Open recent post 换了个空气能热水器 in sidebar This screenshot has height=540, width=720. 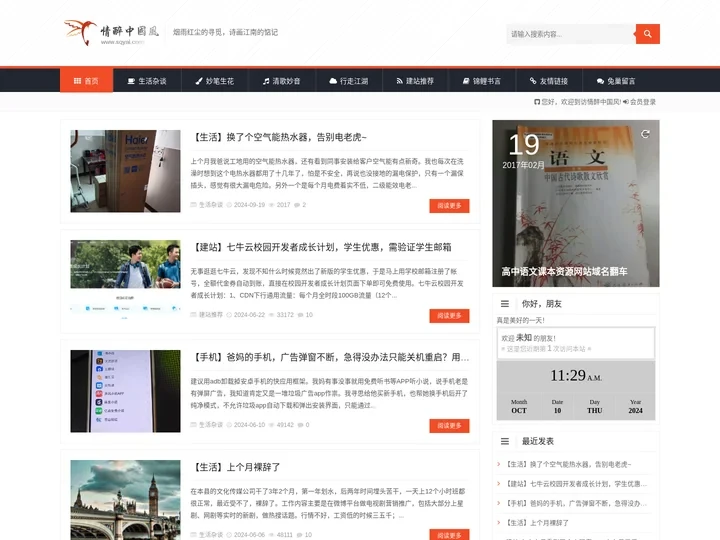click(x=568, y=464)
